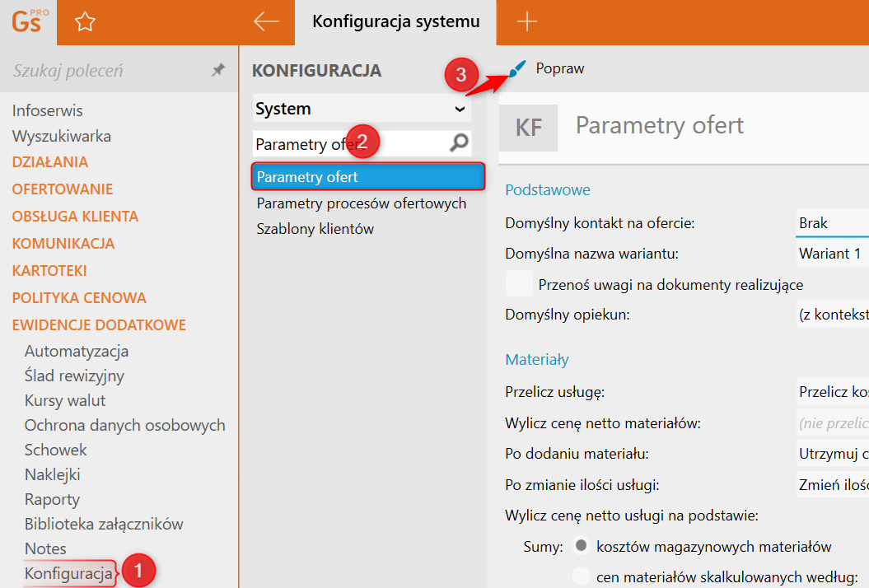Open Przelicz usługę dropdown

(833, 392)
